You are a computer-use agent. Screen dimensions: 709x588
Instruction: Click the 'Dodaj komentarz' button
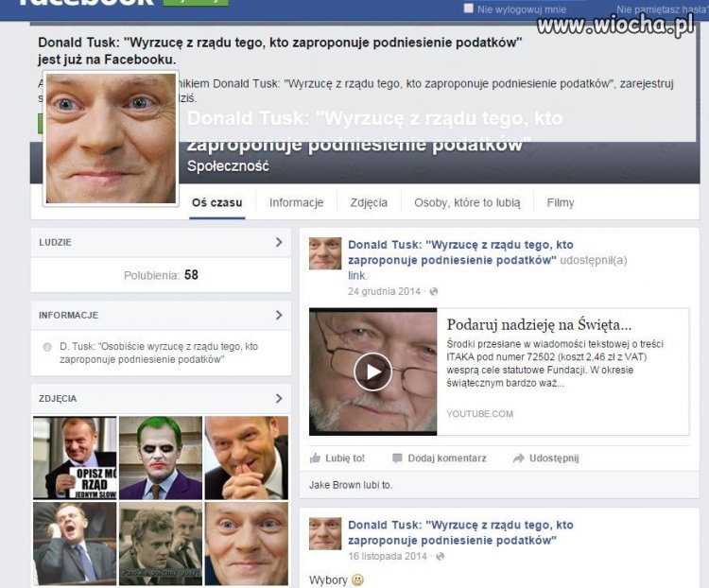pyautogui.click(x=440, y=458)
